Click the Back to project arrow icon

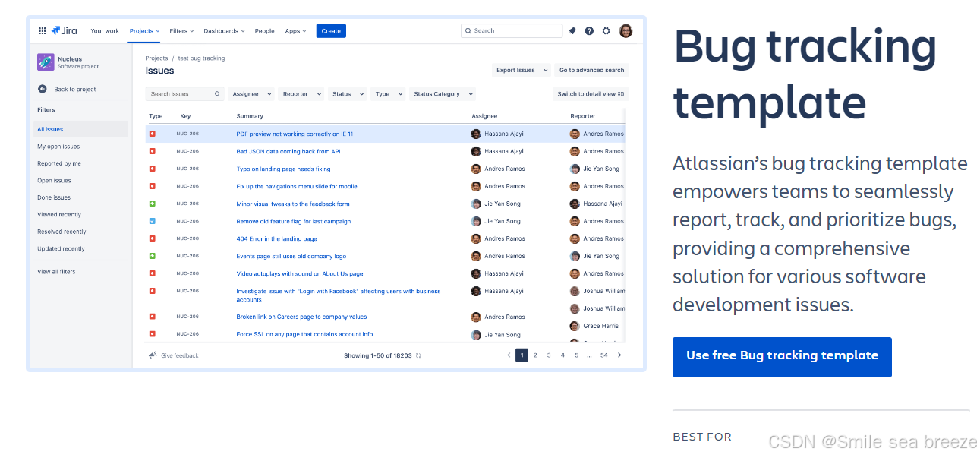click(43, 89)
